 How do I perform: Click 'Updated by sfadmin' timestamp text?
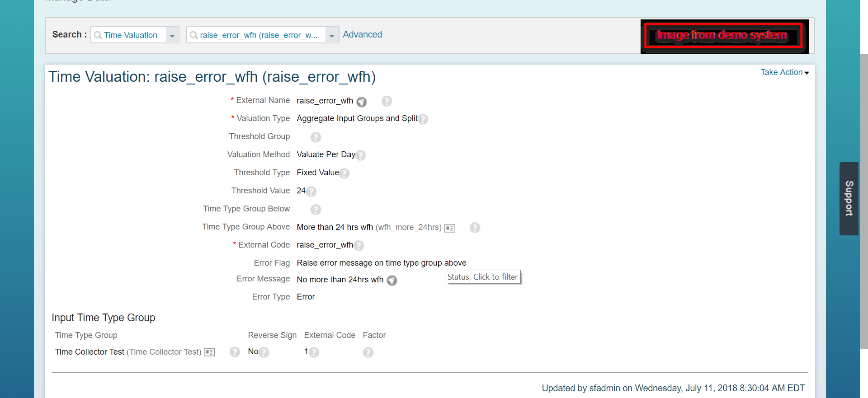pos(673,388)
